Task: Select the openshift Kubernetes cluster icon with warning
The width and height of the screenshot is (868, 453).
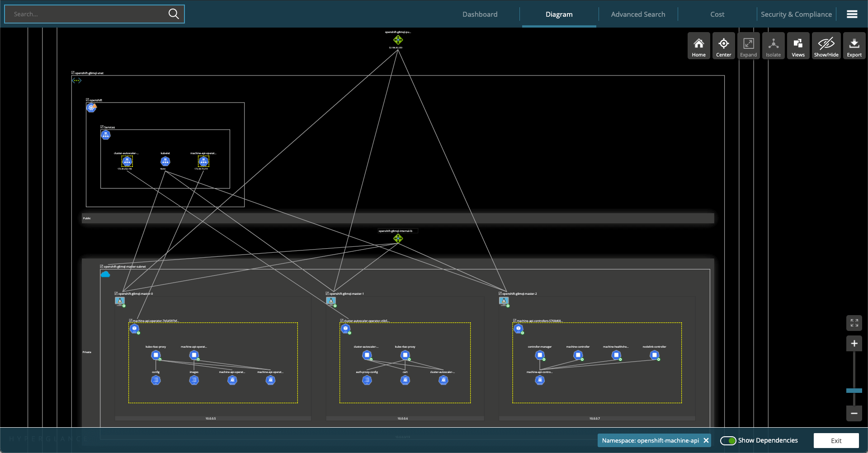Action: 92,108
